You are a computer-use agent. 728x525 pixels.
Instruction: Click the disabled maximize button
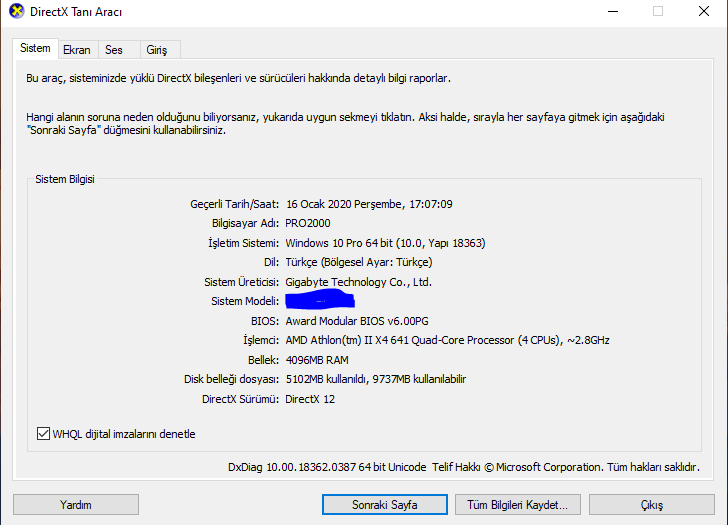pos(658,11)
